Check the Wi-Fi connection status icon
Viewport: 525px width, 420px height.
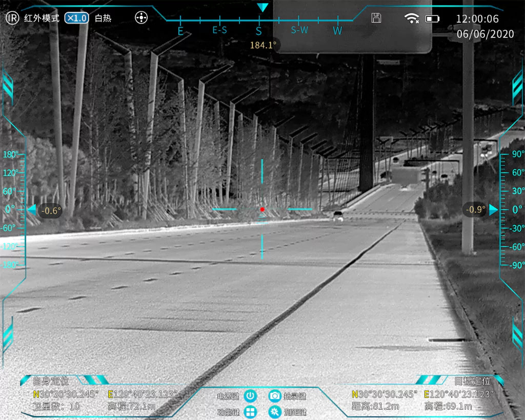(x=411, y=18)
